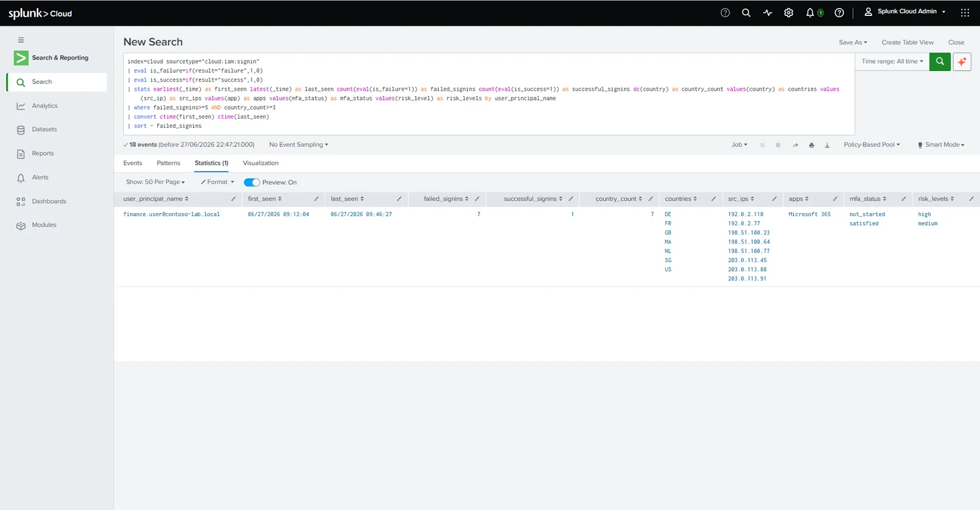Open the notifications bell
Viewport: 980px width, 510px height.
[810, 12]
